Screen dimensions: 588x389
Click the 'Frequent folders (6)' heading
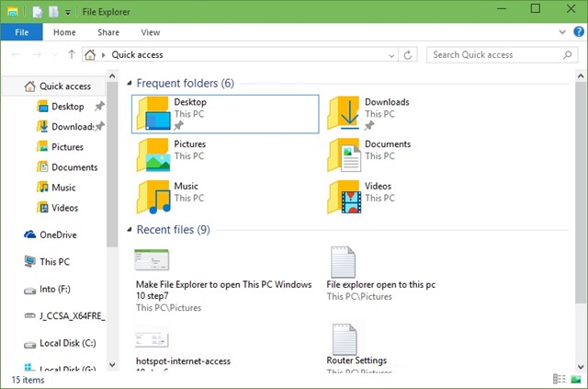point(186,83)
